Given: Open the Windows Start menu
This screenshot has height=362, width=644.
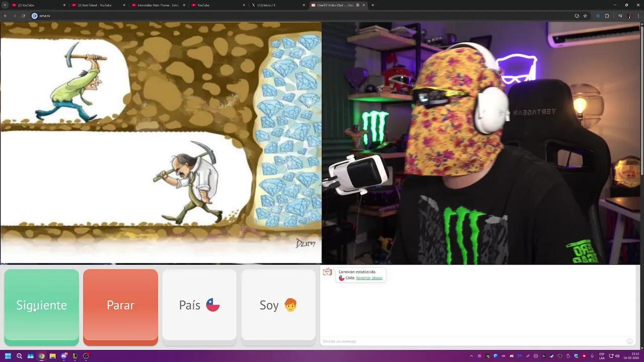Looking at the screenshot, I should [x=8, y=356].
